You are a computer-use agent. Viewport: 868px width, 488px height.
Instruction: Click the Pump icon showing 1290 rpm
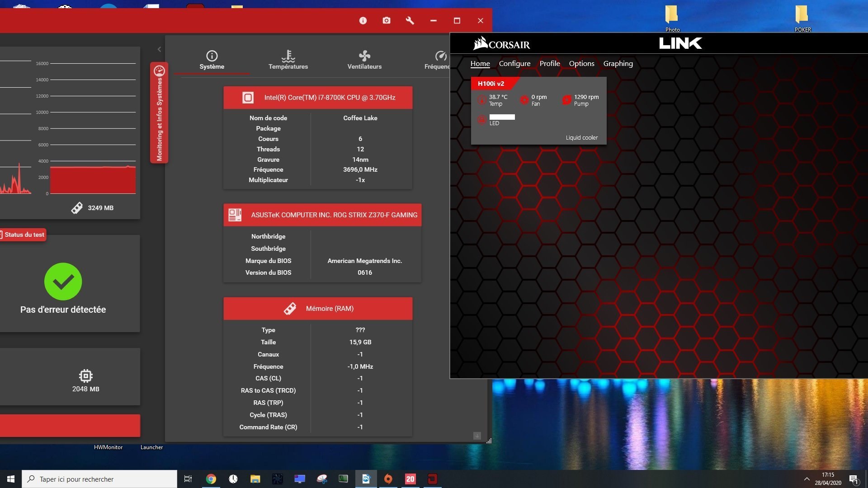[x=567, y=100]
